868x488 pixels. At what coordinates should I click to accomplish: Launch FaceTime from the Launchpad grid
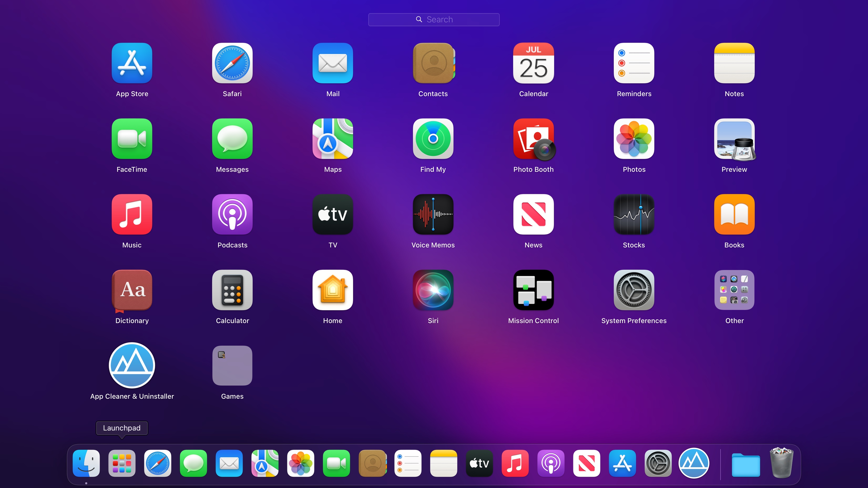[x=132, y=138]
